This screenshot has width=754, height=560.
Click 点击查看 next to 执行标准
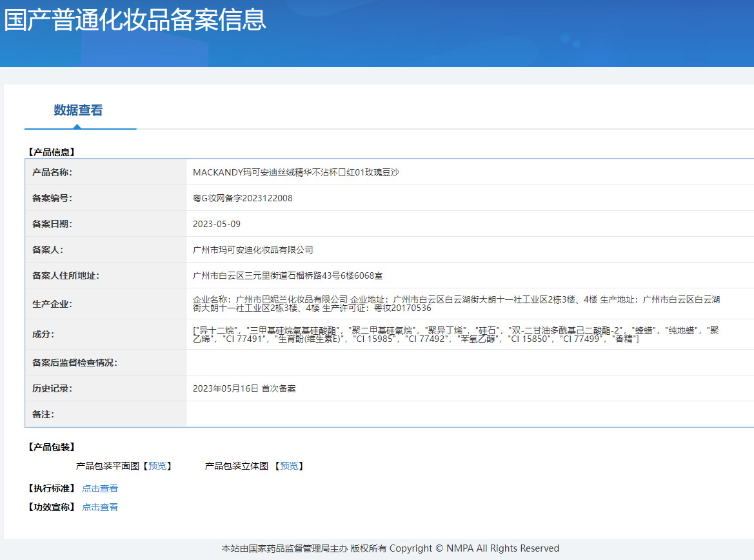coord(100,488)
